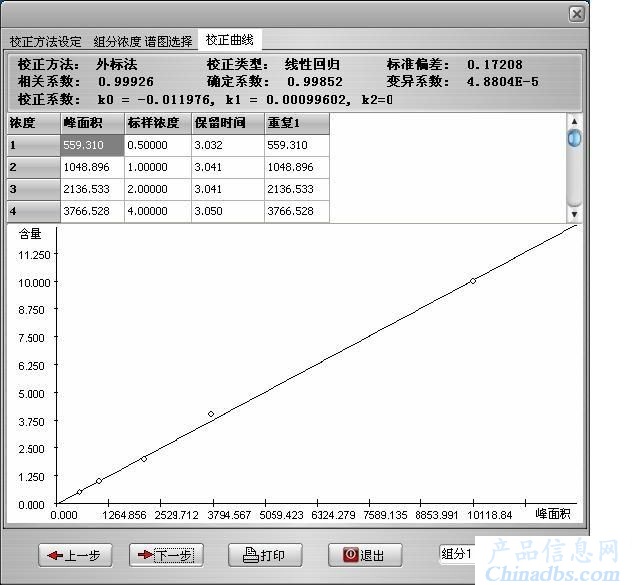
Task: Click the 校正系数 k0 k1 k2 line
Action: pos(205,100)
